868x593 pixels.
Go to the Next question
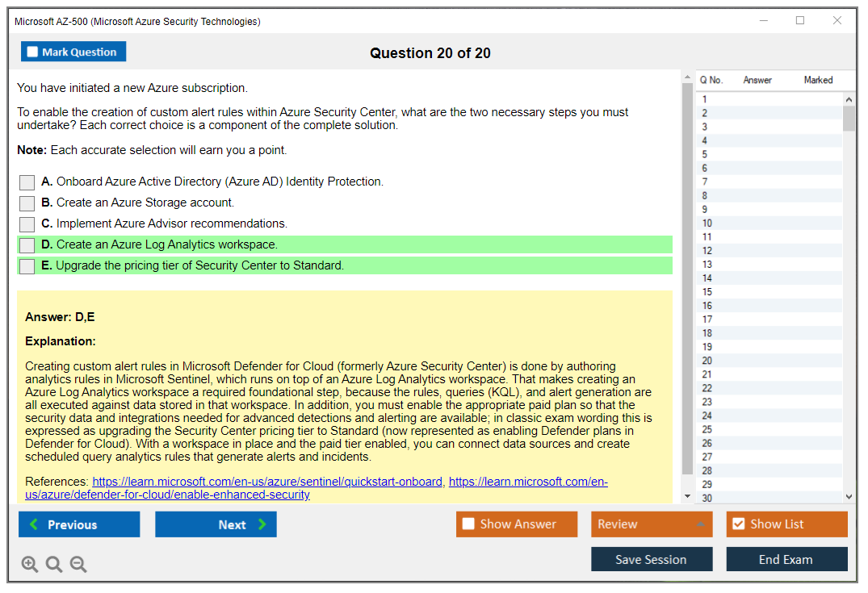(x=216, y=524)
